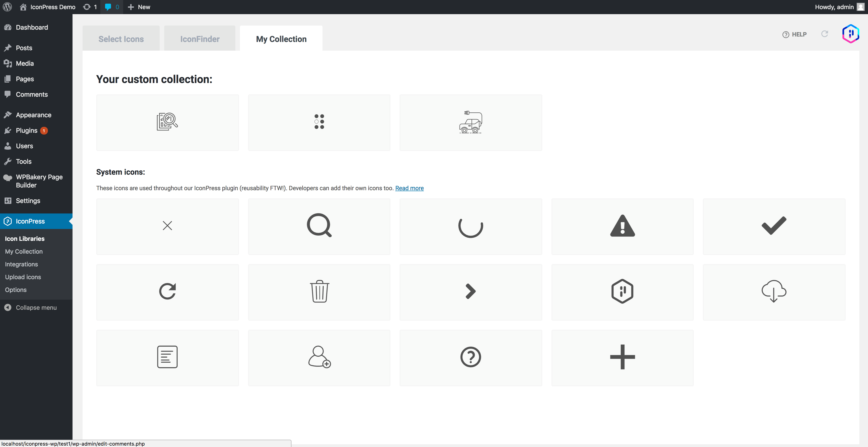Click the plus system icon

(622, 357)
